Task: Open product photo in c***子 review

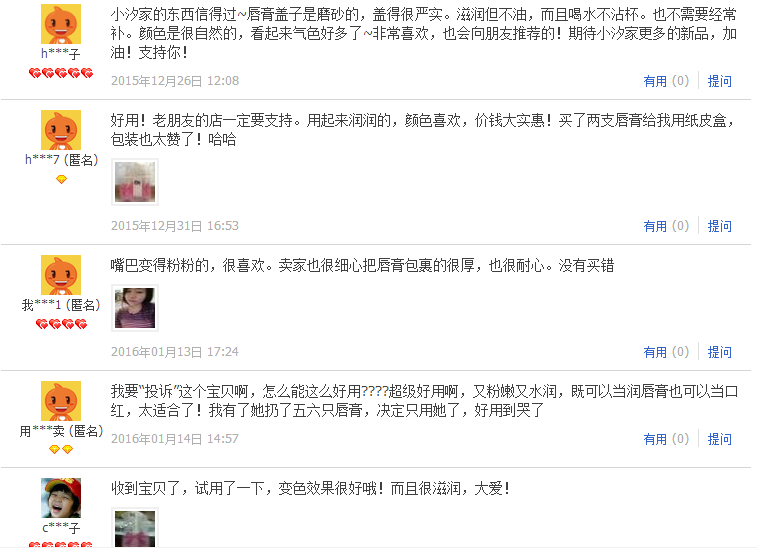Action: click(135, 528)
